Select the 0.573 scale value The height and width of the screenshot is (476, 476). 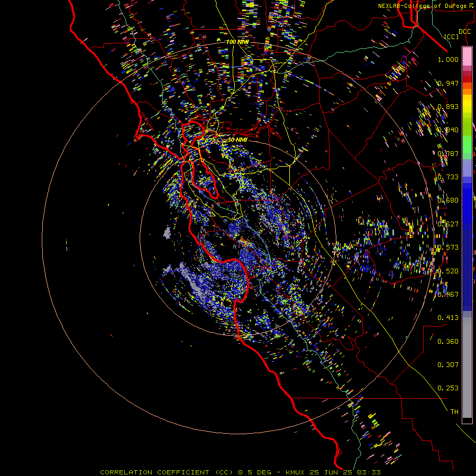click(448, 248)
